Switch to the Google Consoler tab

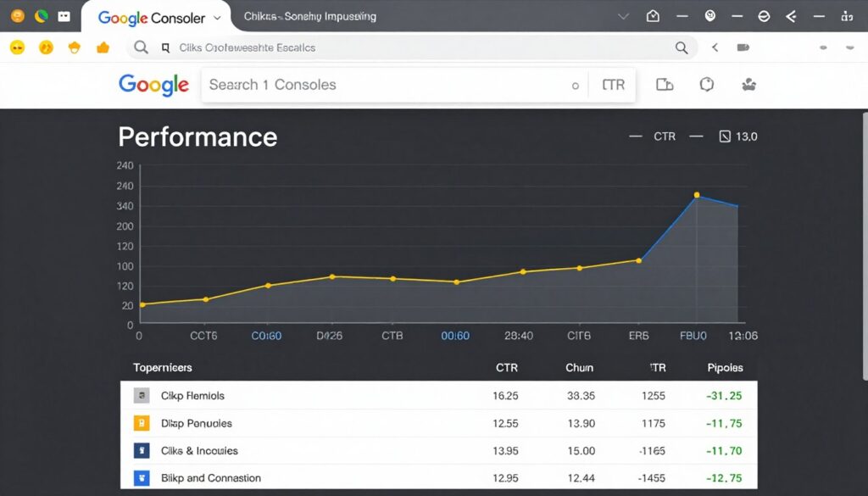click(156, 18)
